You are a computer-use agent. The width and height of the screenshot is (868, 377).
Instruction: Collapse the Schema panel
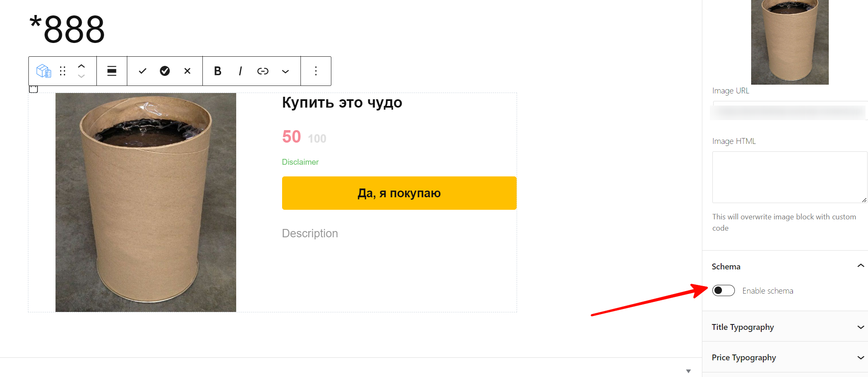(860, 266)
